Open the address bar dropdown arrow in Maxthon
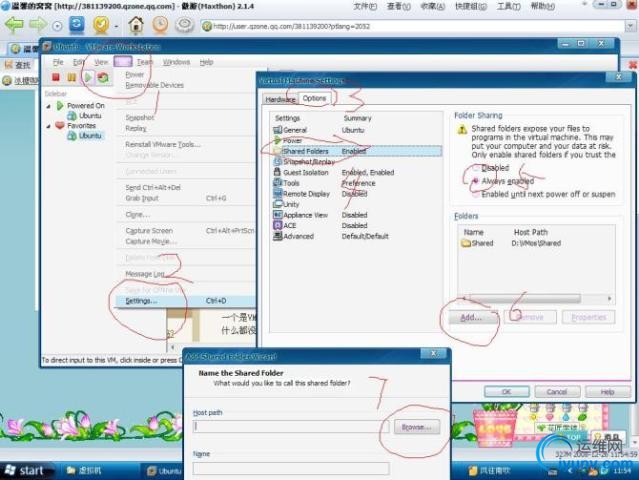This screenshot has width=639, height=480. click(630, 26)
